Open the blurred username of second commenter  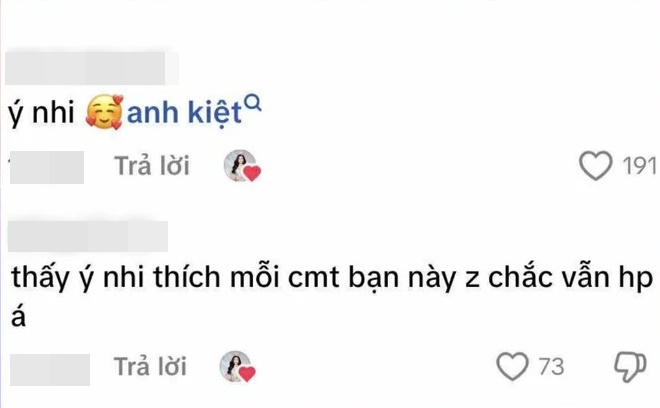pyautogui.click(x=88, y=237)
